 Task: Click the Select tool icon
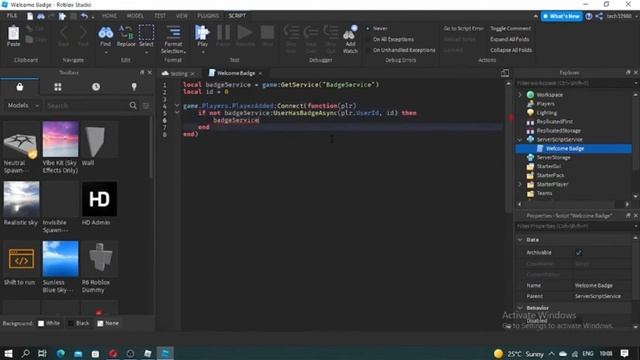click(x=146, y=33)
